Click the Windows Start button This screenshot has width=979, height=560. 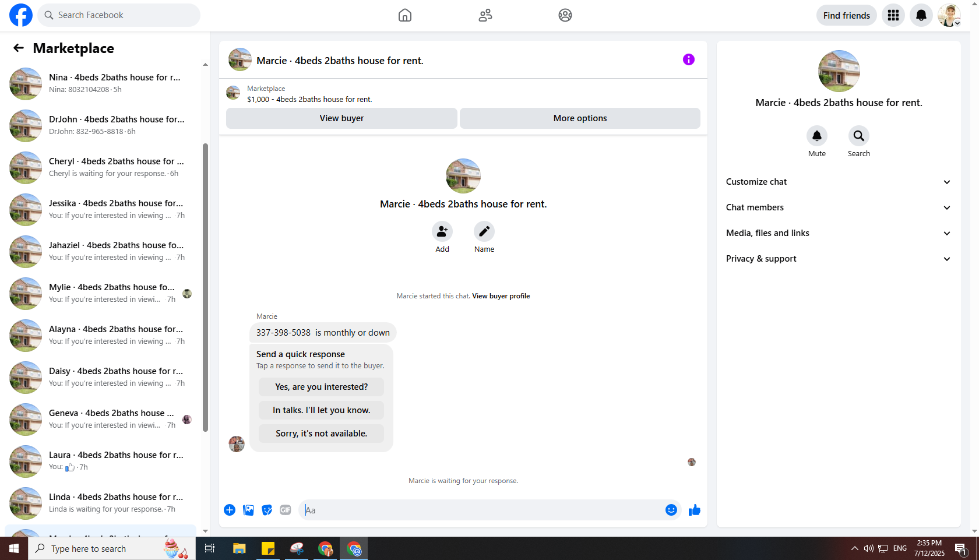pyautogui.click(x=14, y=548)
